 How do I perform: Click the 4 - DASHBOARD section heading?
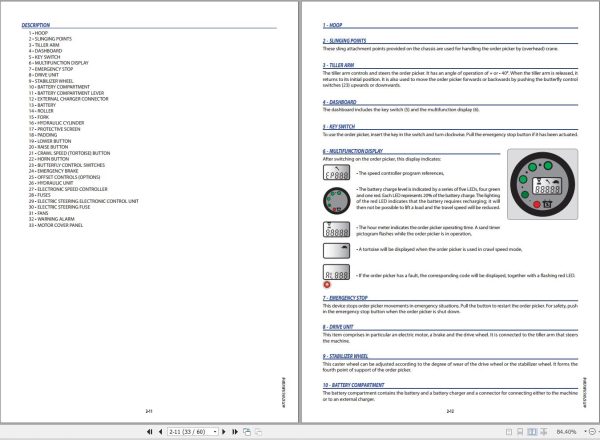[x=339, y=102]
